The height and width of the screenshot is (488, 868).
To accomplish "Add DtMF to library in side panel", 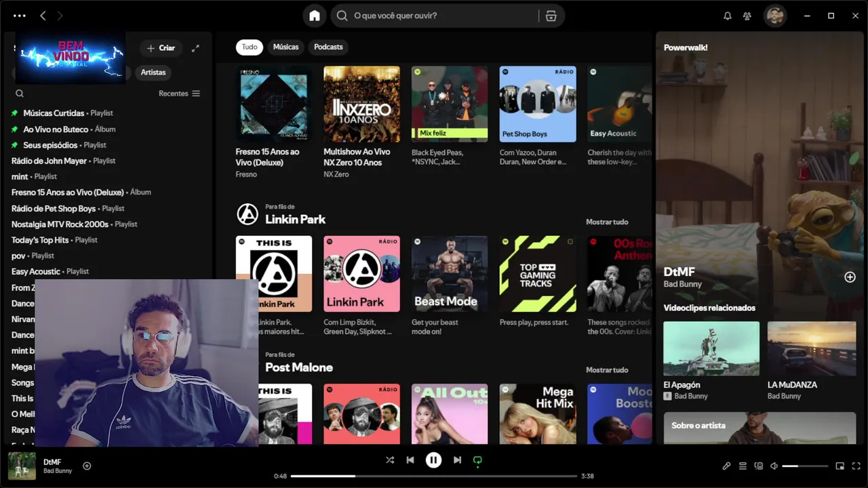I will point(850,277).
